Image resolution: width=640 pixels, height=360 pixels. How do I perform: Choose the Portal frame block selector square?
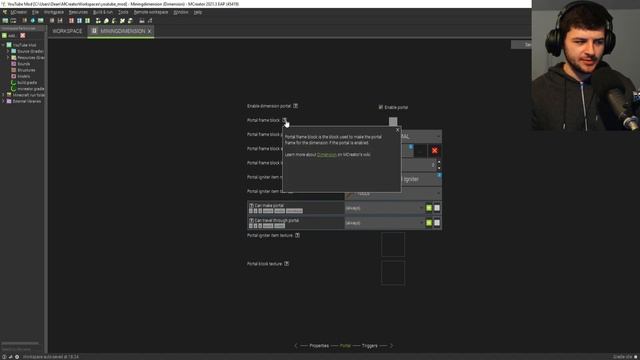(x=393, y=121)
